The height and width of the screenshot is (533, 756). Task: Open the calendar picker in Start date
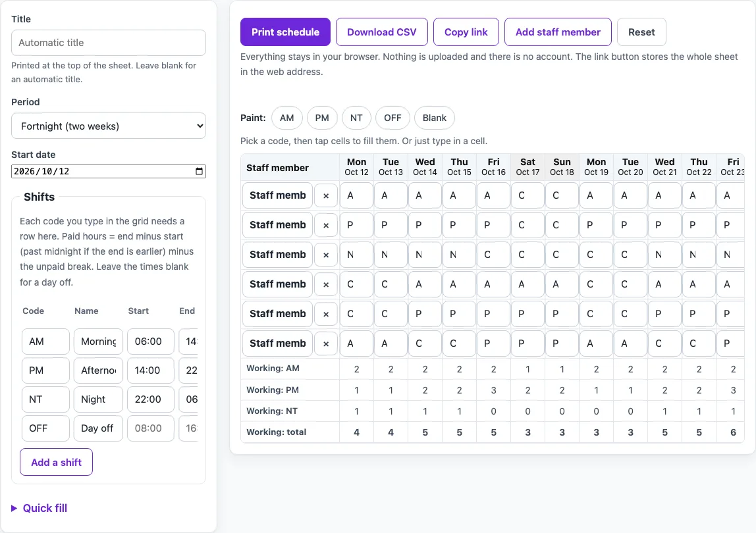pyautogui.click(x=199, y=171)
